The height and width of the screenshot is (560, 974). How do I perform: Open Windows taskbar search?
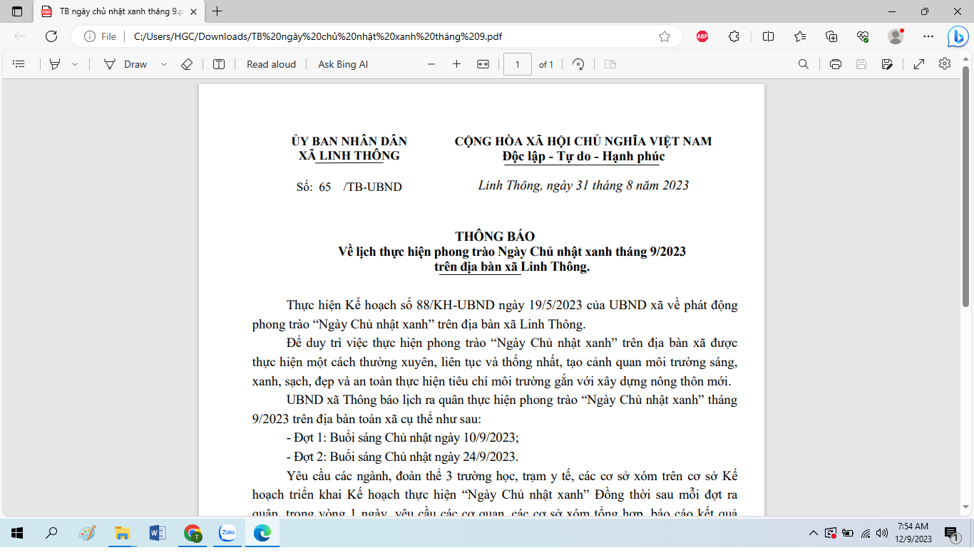pos(51,532)
